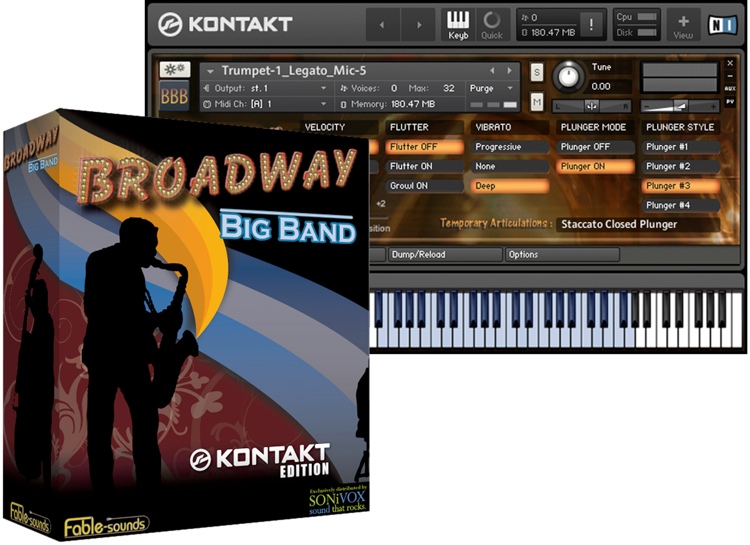This screenshot has height=545, width=750.
Task: Click the Kontakt logo icon
Action: coord(170,24)
